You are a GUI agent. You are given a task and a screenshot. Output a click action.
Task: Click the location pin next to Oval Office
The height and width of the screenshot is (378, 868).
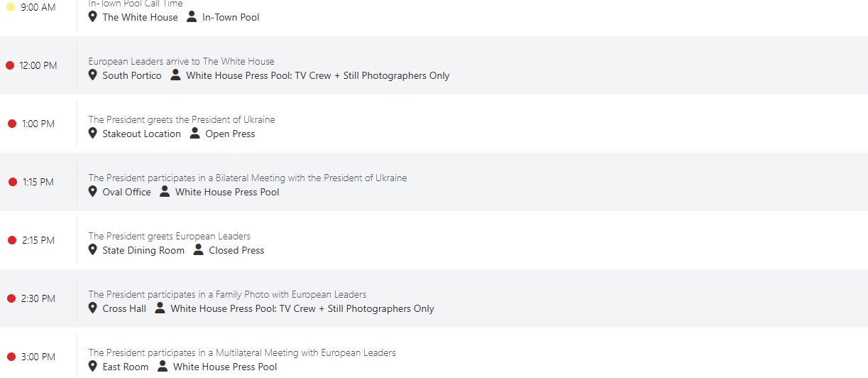tap(92, 191)
